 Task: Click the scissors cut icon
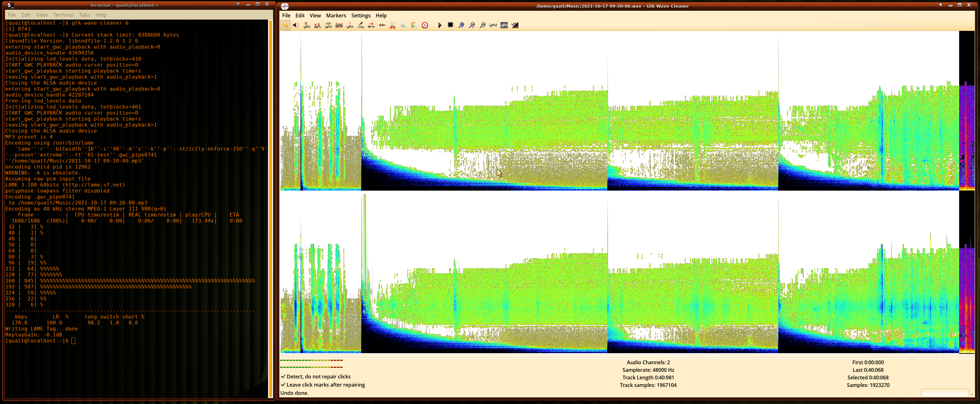coord(393,25)
